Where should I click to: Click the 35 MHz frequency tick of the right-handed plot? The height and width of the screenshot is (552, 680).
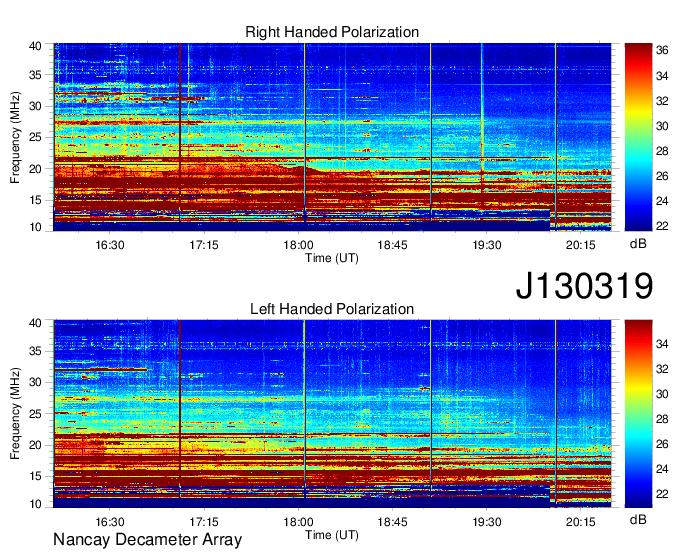tap(35, 75)
